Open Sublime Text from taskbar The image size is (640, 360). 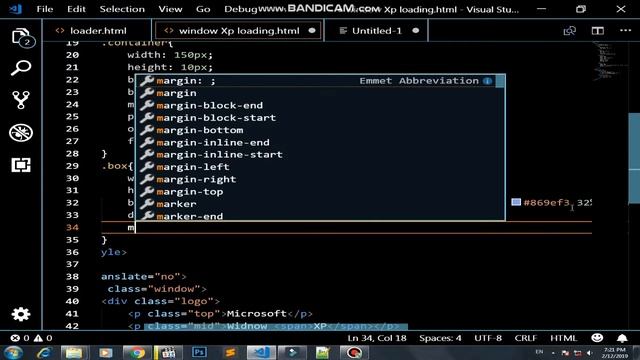[x=230, y=353]
